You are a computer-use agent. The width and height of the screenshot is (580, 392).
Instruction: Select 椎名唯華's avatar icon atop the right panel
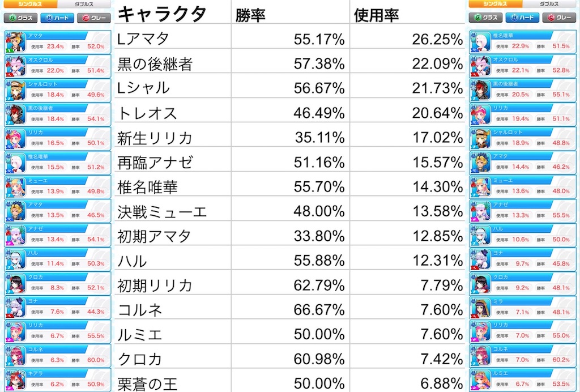click(x=480, y=40)
